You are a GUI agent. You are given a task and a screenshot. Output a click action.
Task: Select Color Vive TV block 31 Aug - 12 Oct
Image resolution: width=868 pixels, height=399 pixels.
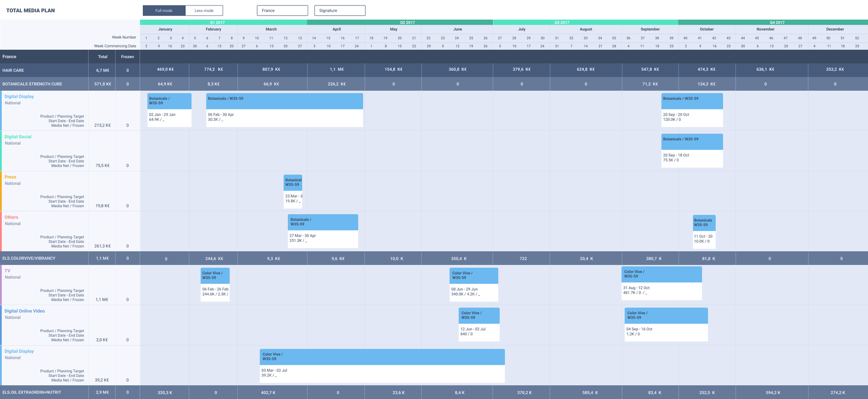[662, 283]
